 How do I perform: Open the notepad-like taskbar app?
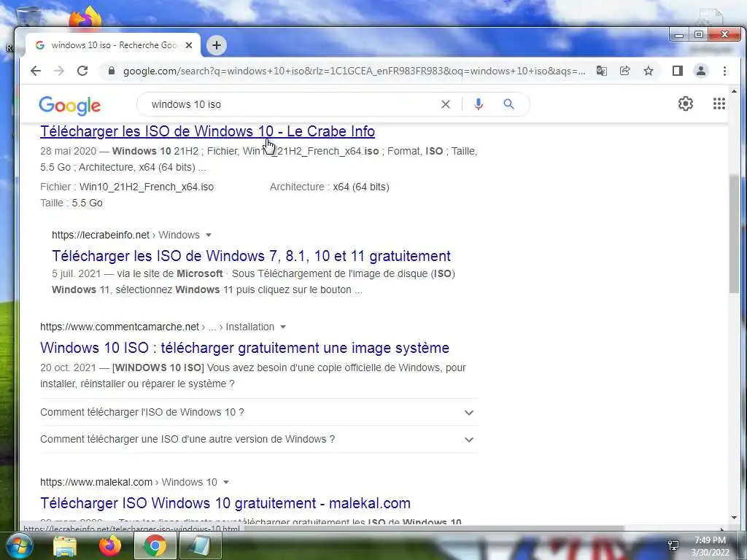(x=201, y=545)
